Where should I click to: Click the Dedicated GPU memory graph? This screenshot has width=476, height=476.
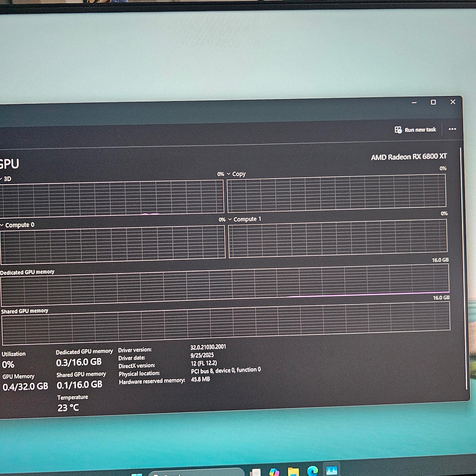click(x=225, y=285)
